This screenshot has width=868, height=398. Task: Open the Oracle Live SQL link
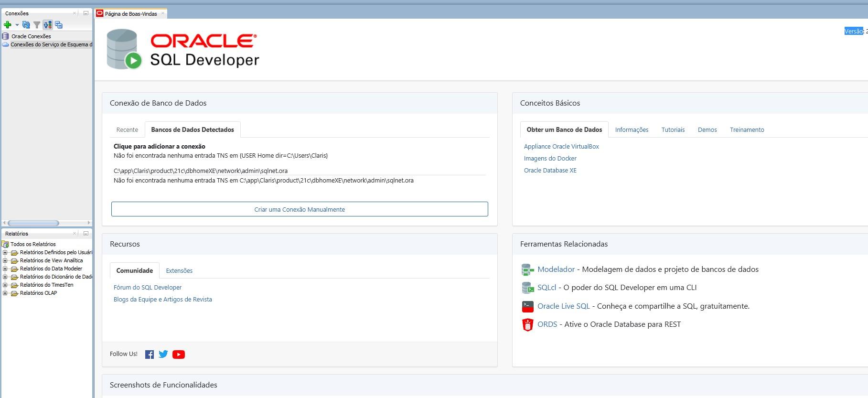564,306
